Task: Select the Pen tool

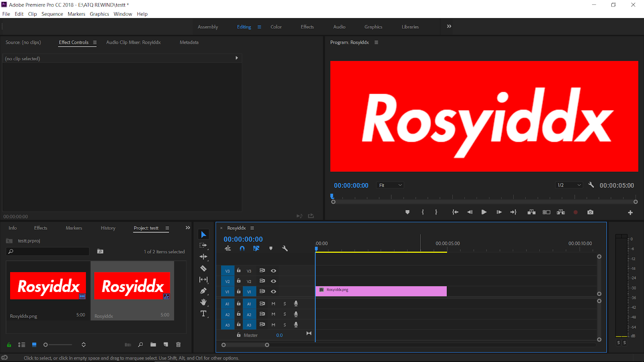Action: tap(203, 291)
